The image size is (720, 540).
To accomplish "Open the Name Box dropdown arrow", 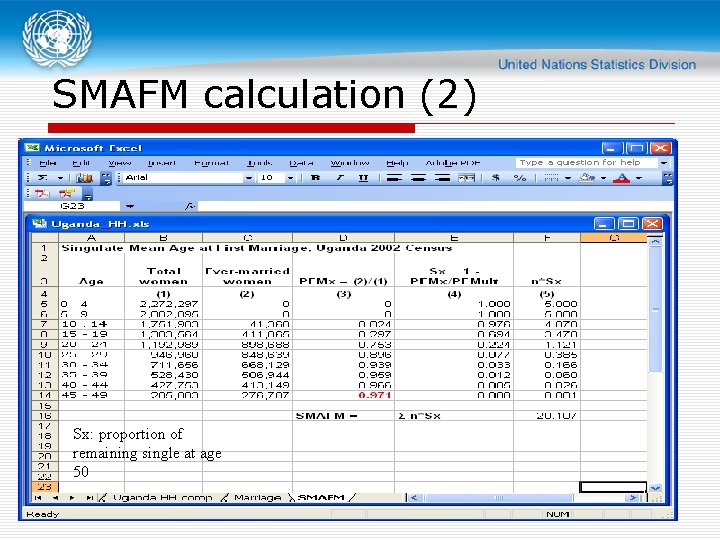I will pos(130,207).
